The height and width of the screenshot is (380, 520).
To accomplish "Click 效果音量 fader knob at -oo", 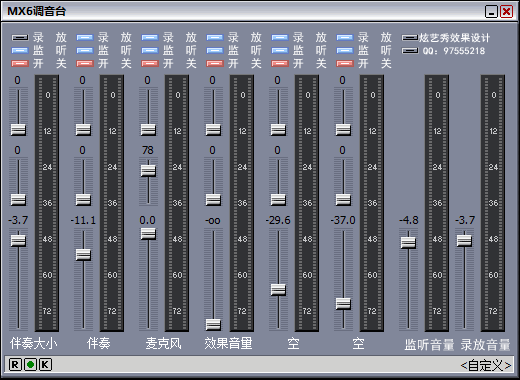I will (213, 324).
